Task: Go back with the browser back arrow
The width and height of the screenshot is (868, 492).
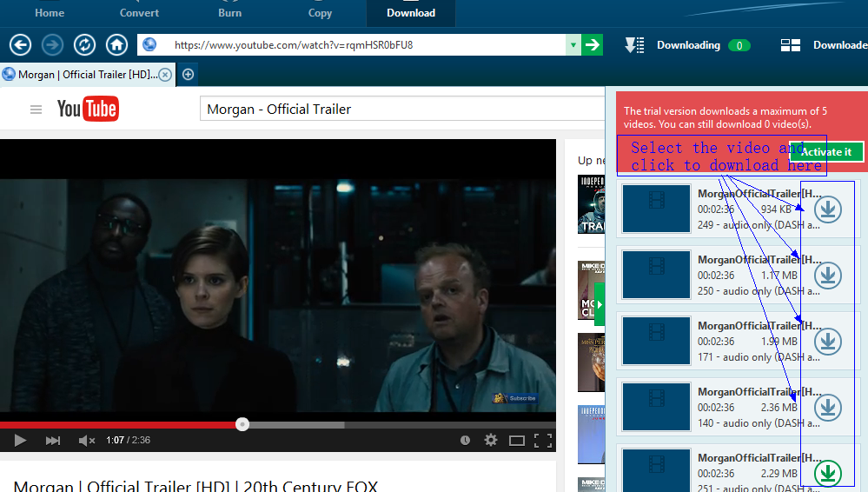Action: tap(21, 45)
